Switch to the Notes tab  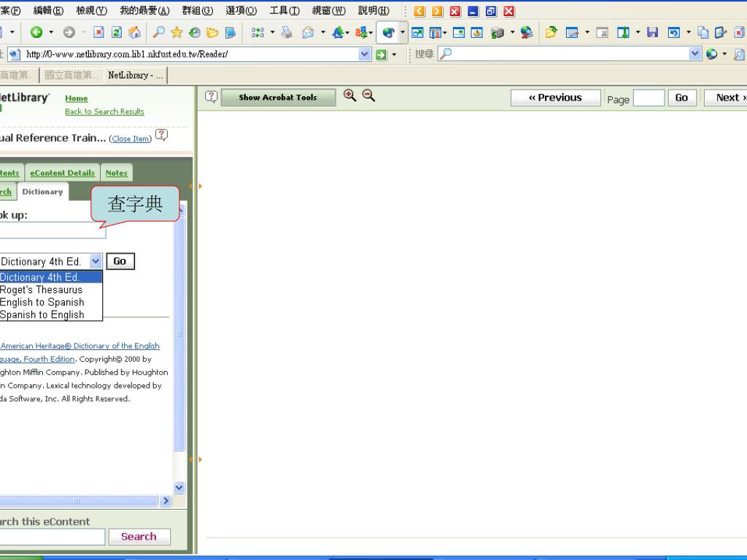click(117, 173)
